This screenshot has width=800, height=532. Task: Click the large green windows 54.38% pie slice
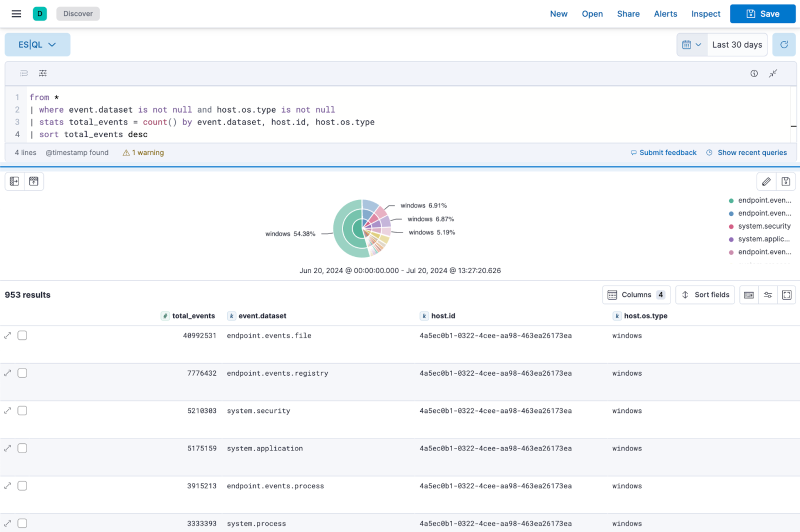(x=338, y=229)
